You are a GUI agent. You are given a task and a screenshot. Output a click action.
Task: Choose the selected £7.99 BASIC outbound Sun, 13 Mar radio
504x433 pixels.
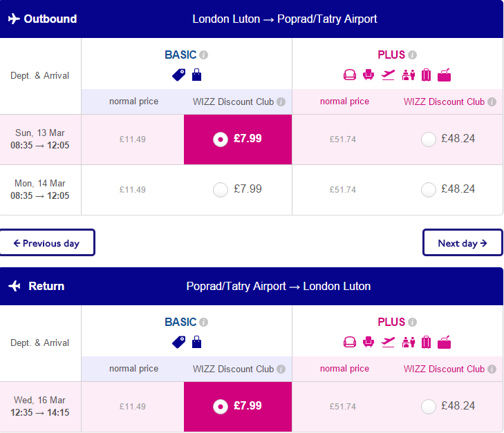221,139
